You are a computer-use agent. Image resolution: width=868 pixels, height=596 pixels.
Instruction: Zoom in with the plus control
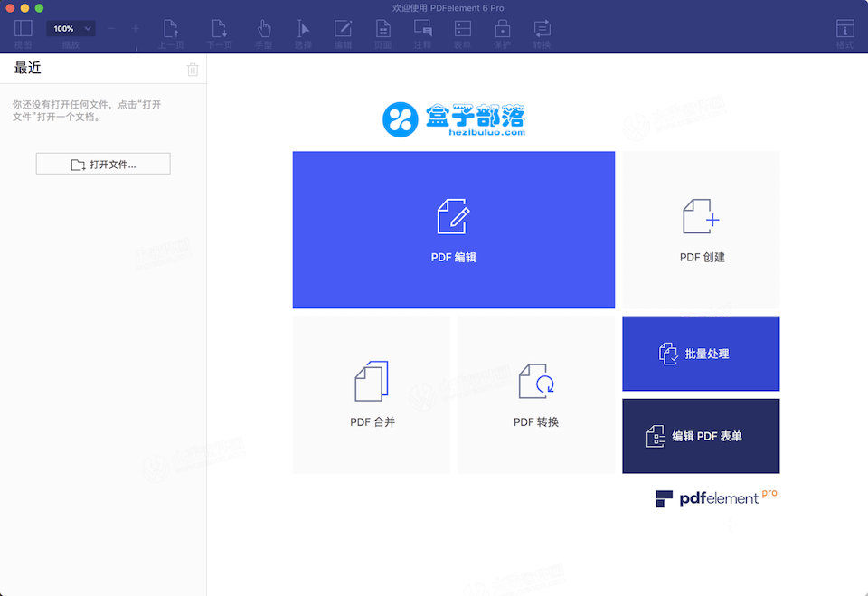coord(136,28)
